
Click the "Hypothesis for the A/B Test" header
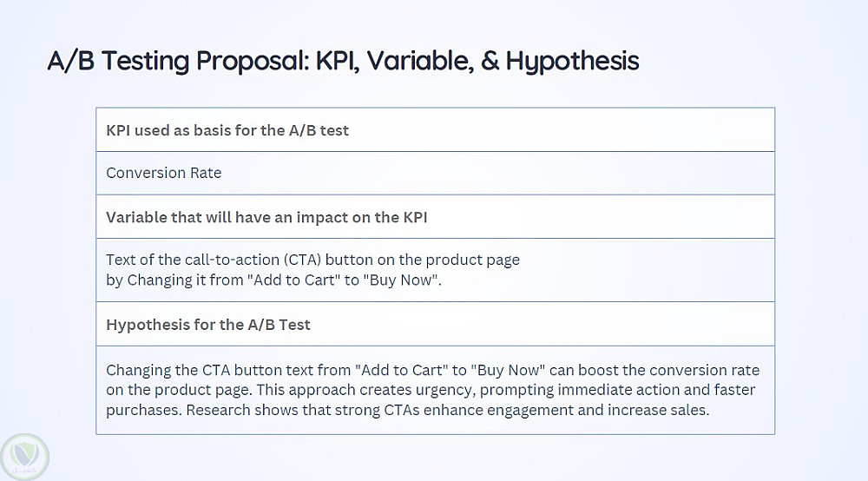[208, 325]
